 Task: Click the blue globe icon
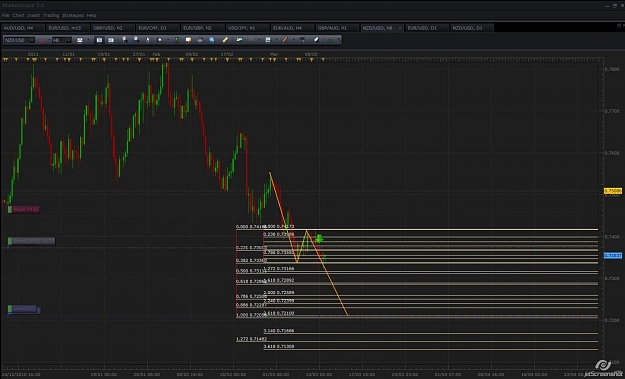click(x=212, y=40)
